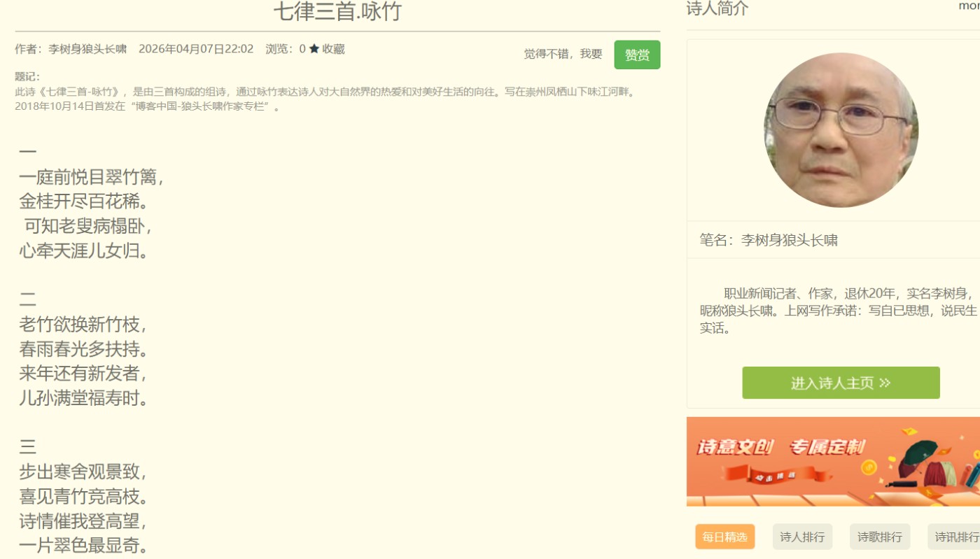Viewport: 980px width, 559px height.
Task: Click the 'more' link beside 诗人简介
Action: pos(969,6)
